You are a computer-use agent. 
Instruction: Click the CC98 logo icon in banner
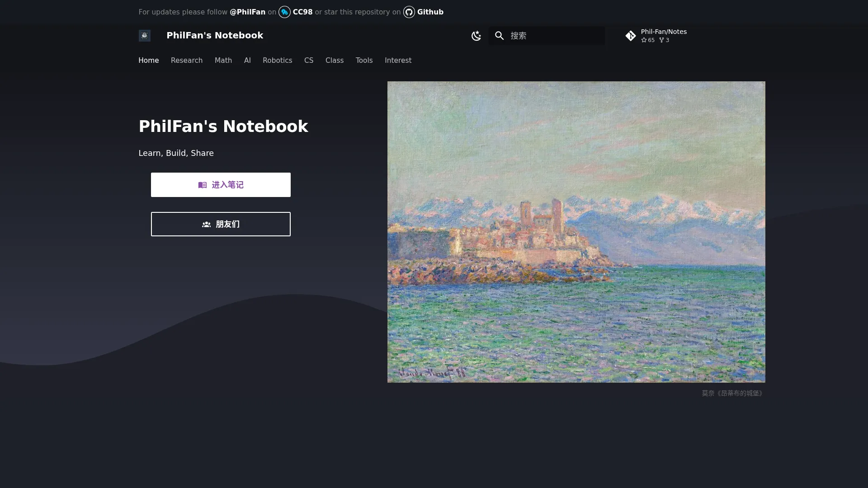point(284,12)
